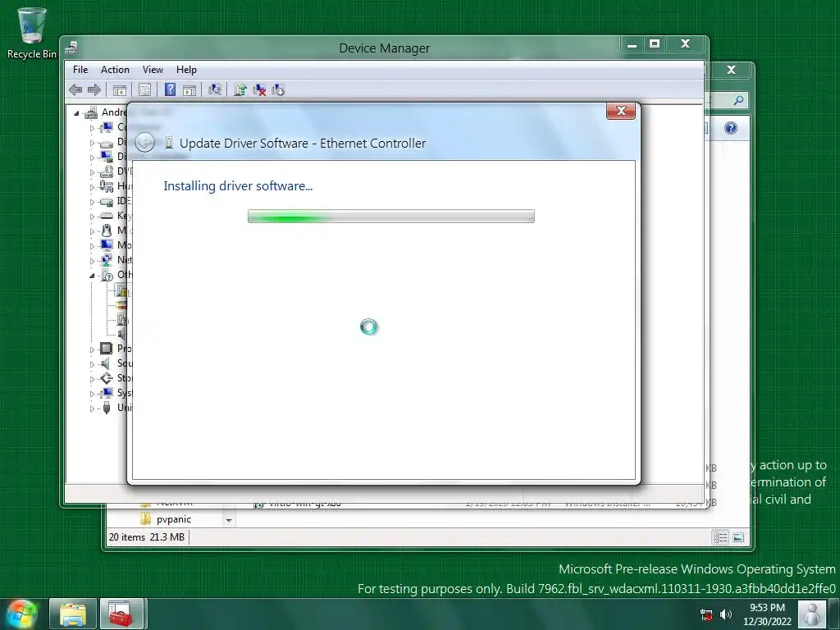Open the Properties toolbar icon in Device Manager

144,90
